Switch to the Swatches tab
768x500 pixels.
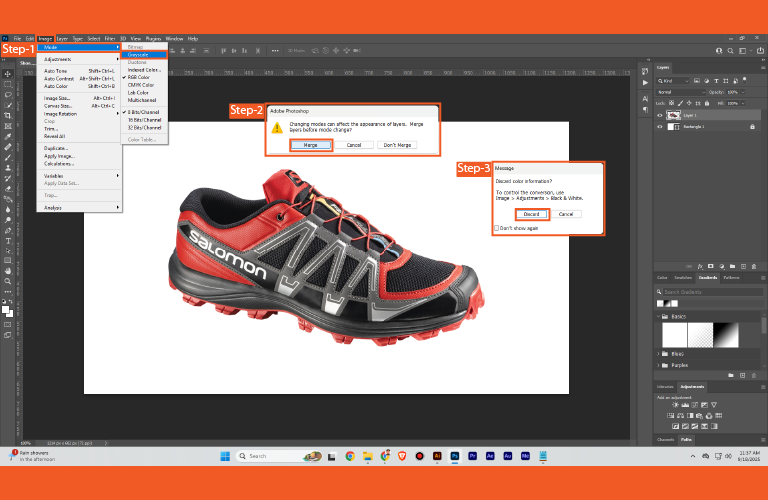pyautogui.click(x=684, y=277)
